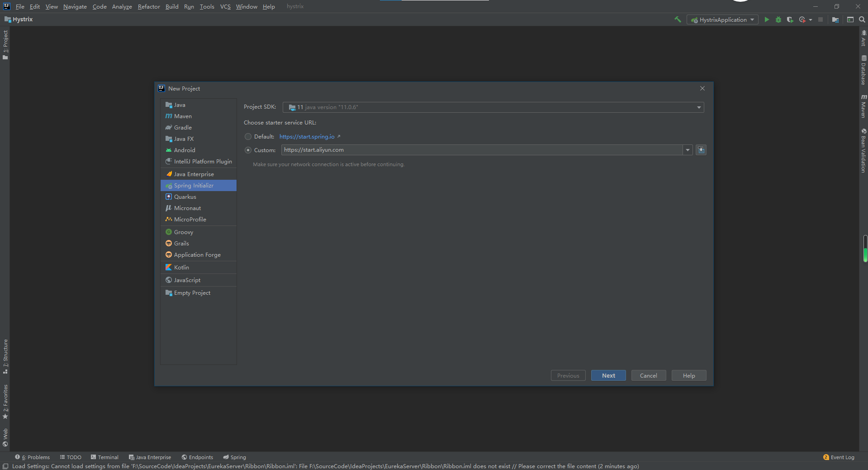Open the HystrixApplication run configuration dropdown
The height and width of the screenshot is (470, 868).
click(x=722, y=19)
